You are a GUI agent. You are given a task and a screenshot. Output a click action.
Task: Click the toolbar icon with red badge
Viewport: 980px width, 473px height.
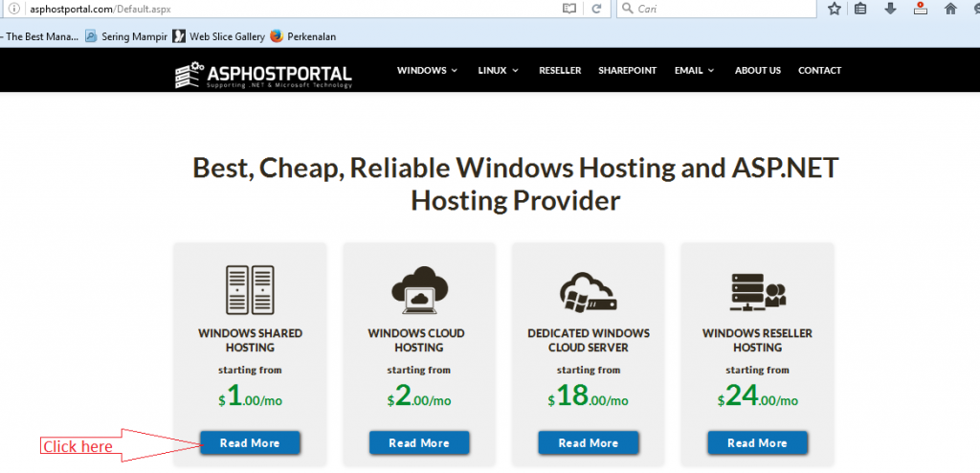[x=921, y=9]
